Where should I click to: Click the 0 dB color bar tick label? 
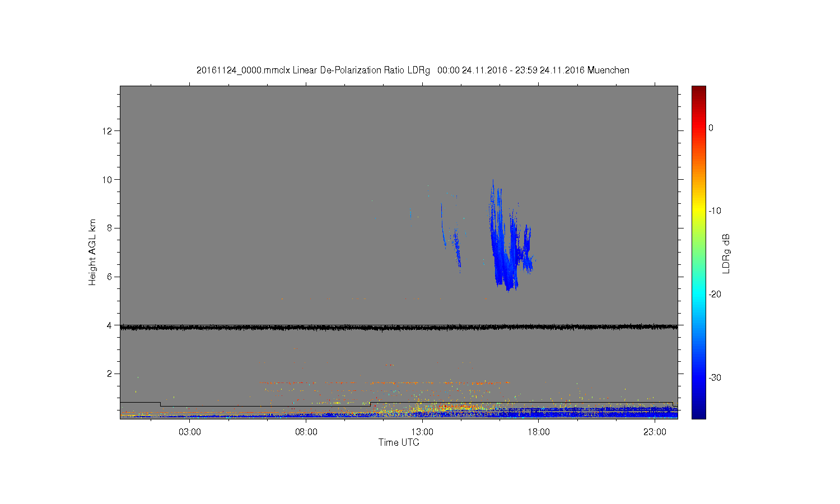click(711, 128)
